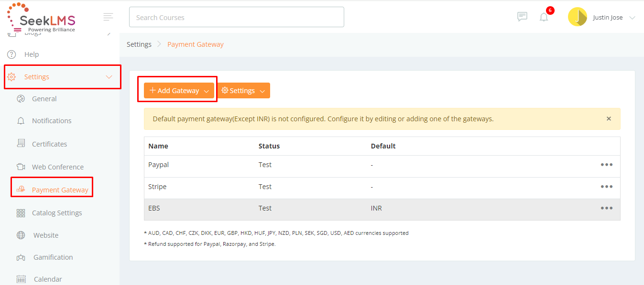Open the notifications bell icon
Viewport: 644px width, 285px height.
click(544, 17)
